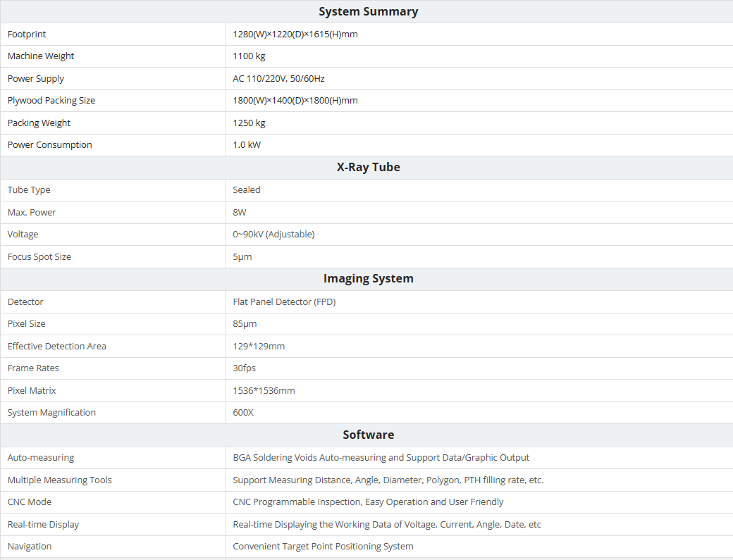The height and width of the screenshot is (560, 733).
Task: Click the Software section header
Action: tap(368, 435)
